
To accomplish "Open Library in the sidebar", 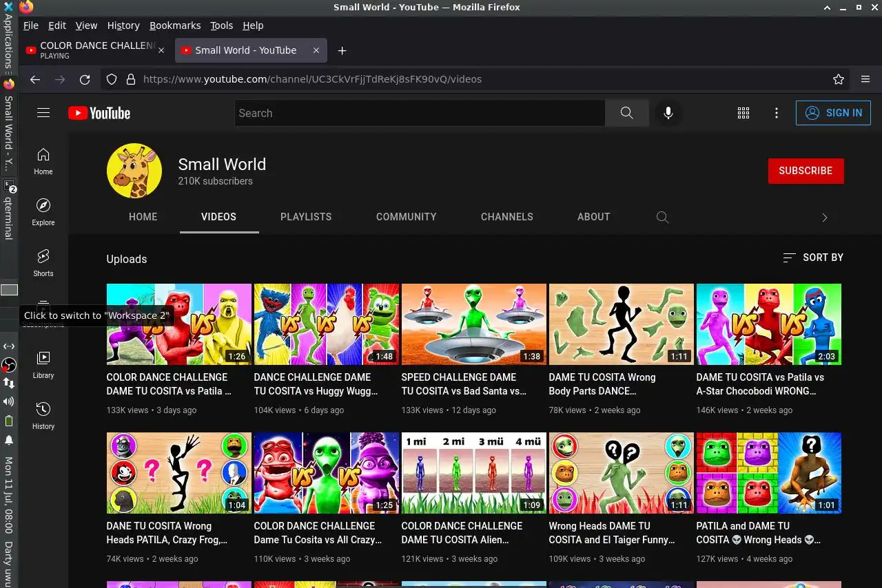I will (x=43, y=365).
